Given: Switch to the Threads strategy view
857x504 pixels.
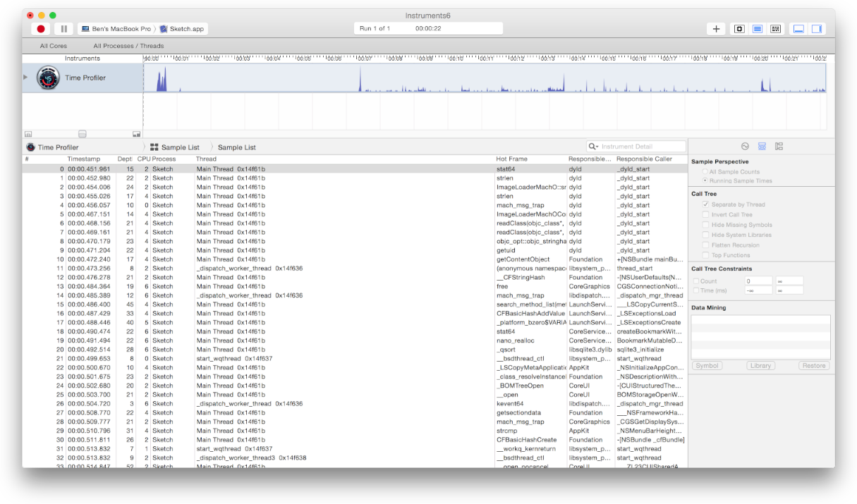Looking at the screenshot, I should (x=776, y=29).
